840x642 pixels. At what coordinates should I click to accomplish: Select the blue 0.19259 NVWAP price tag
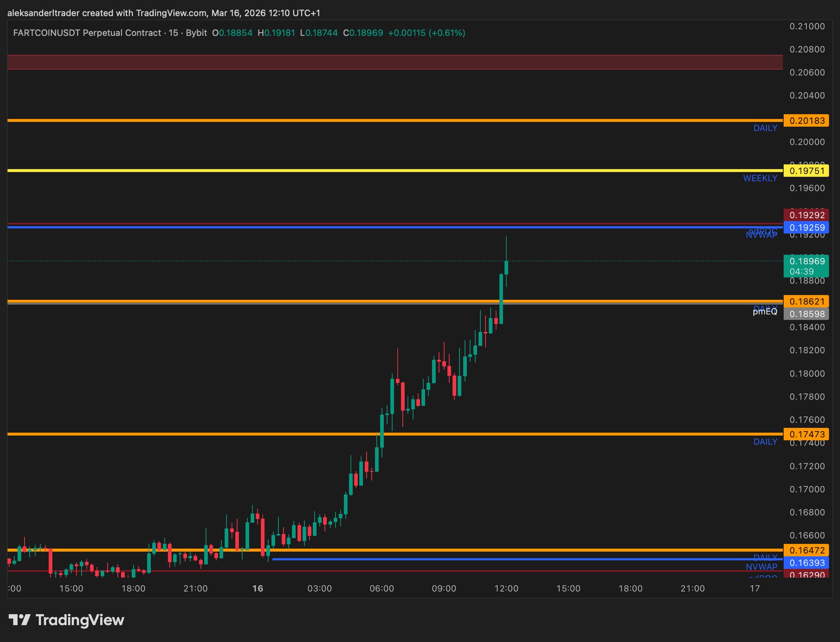point(806,228)
